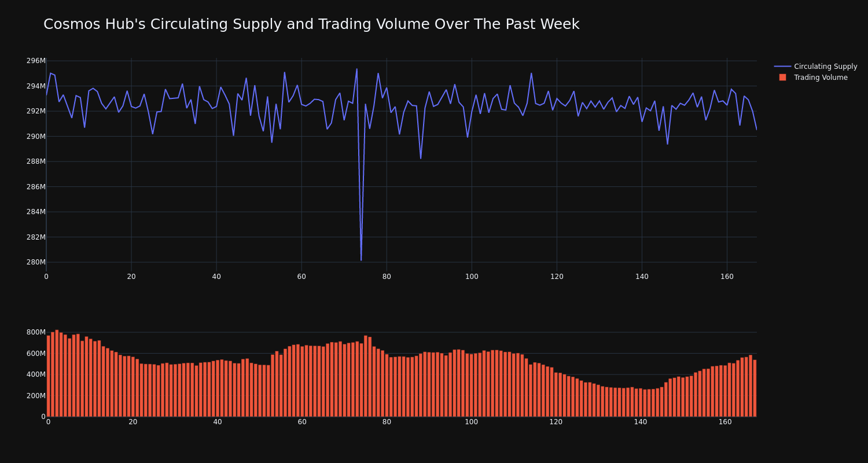Click the 292M label on supply axis
This screenshot has width=868, height=463.
pos(36,111)
